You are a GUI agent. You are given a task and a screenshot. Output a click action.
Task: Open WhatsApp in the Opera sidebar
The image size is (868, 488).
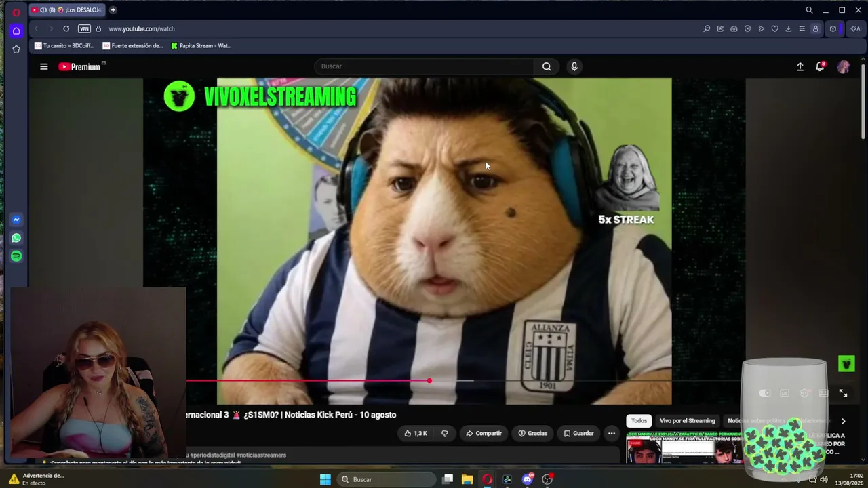[16, 238]
